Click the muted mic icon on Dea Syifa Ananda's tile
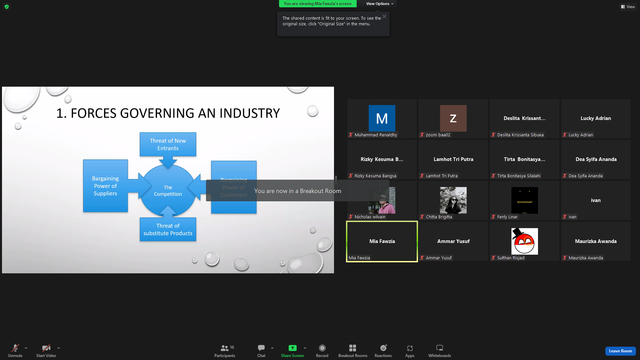640x360 pixels. pyautogui.click(x=565, y=176)
